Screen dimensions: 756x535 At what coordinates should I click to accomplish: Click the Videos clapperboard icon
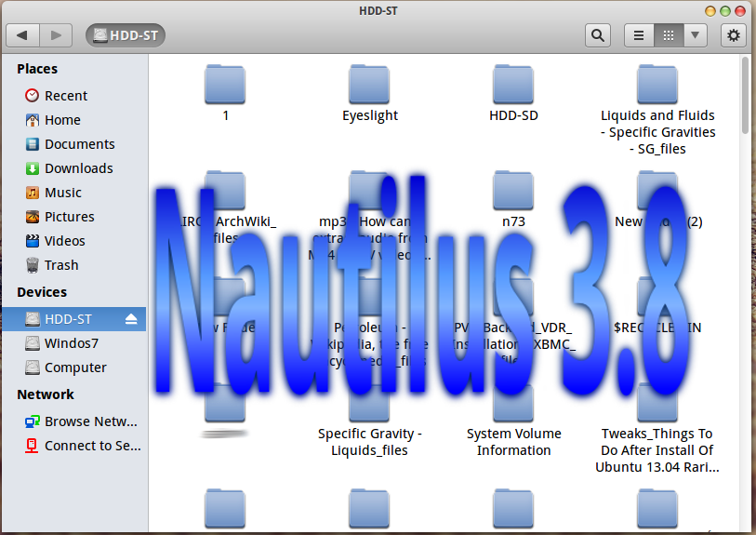pos(33,241)
